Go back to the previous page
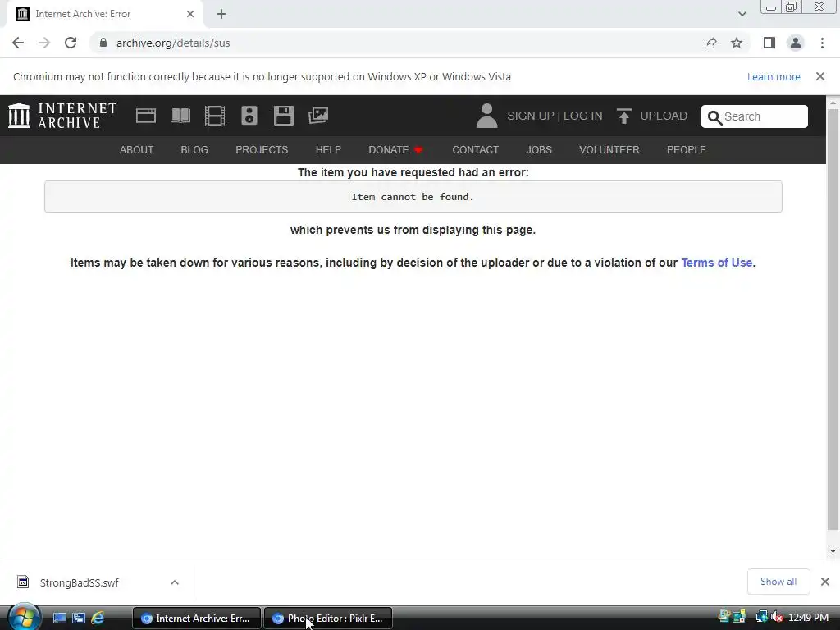The height and width of the screenshot is (630, 840). pyautogui.click(x=18, y=43)
